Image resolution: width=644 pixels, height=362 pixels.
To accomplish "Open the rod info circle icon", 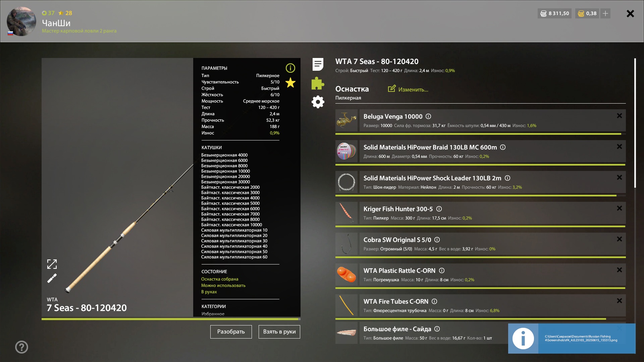I will coord(290,68).
